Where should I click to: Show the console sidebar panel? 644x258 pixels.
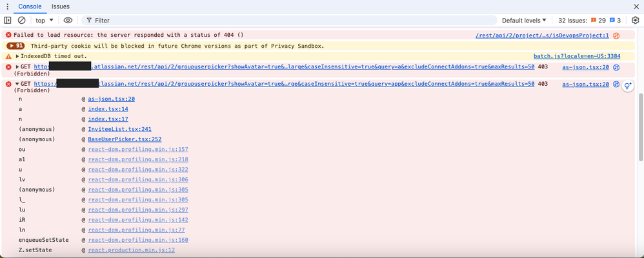[7, 20]
